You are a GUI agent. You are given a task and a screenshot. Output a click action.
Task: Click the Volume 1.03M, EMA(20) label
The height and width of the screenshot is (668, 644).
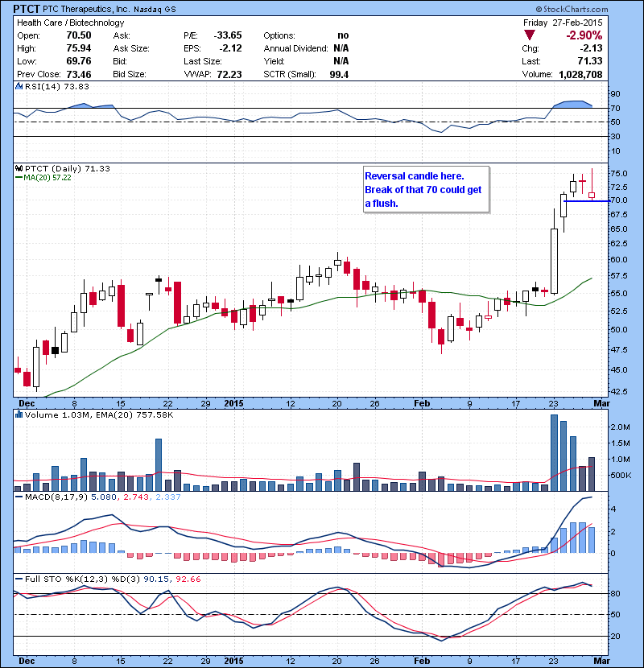[x=99, y=415]
